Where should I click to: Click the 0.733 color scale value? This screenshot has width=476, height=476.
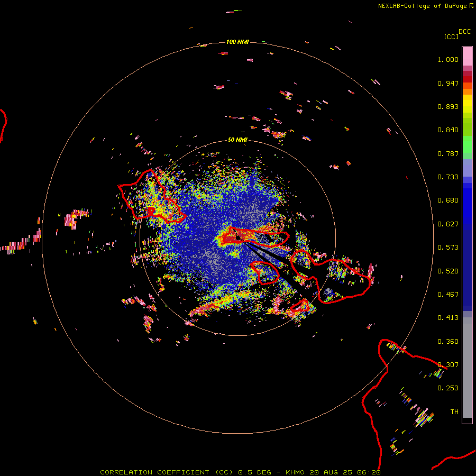[448, 177]
